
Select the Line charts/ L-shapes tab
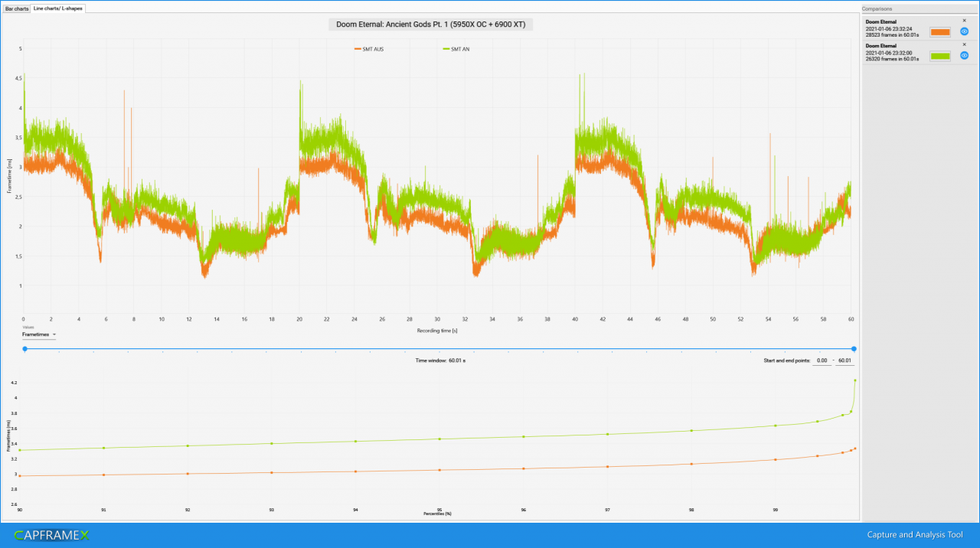tap(58, 8)
